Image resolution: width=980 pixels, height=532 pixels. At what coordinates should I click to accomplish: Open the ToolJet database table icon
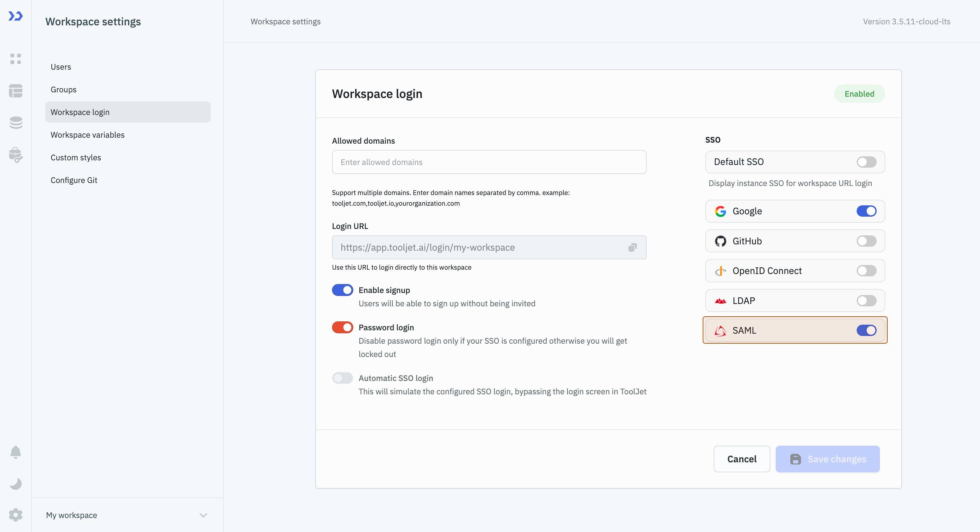tap(16, 91)
